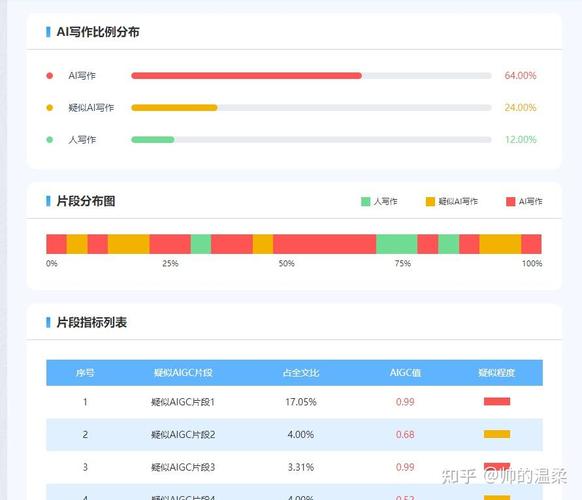Image resolution: width=582 pixels, height=500 pixels.
Task: Click the red severity bar in row 1
Action: click(x=497, y=402)
